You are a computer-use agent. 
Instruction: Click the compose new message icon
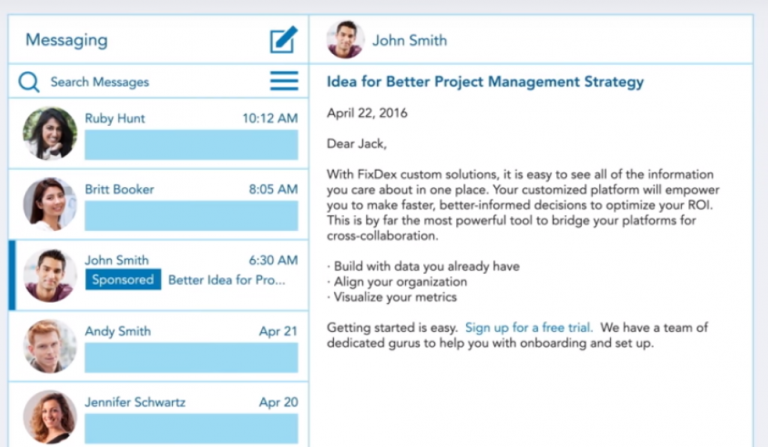tap(284, 40)
